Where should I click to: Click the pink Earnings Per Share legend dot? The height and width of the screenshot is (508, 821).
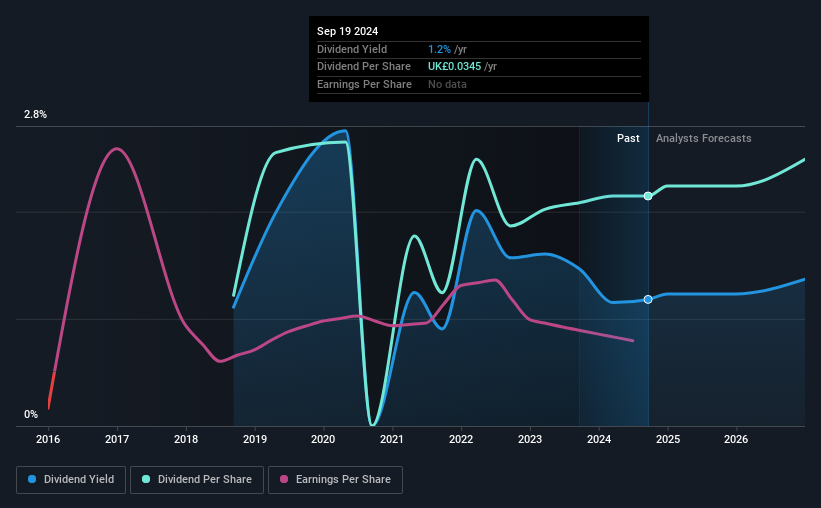pyautogui.click(x=284, y=479)
